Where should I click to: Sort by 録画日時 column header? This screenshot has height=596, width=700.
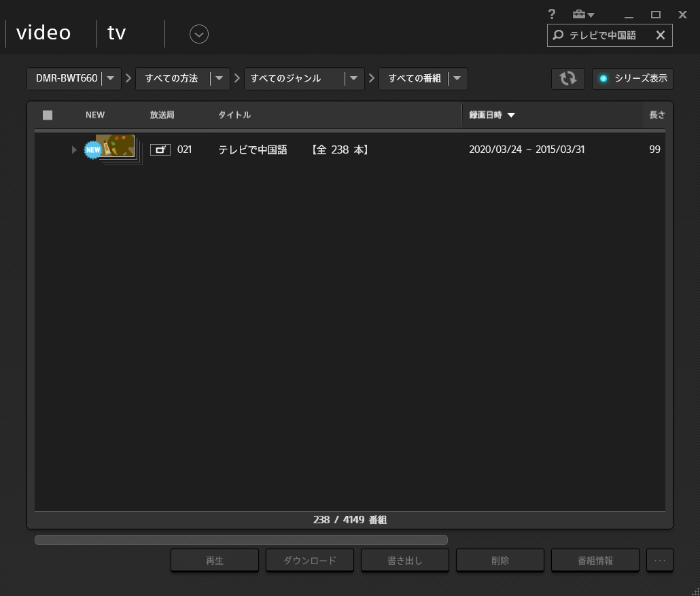coord(491,115)
